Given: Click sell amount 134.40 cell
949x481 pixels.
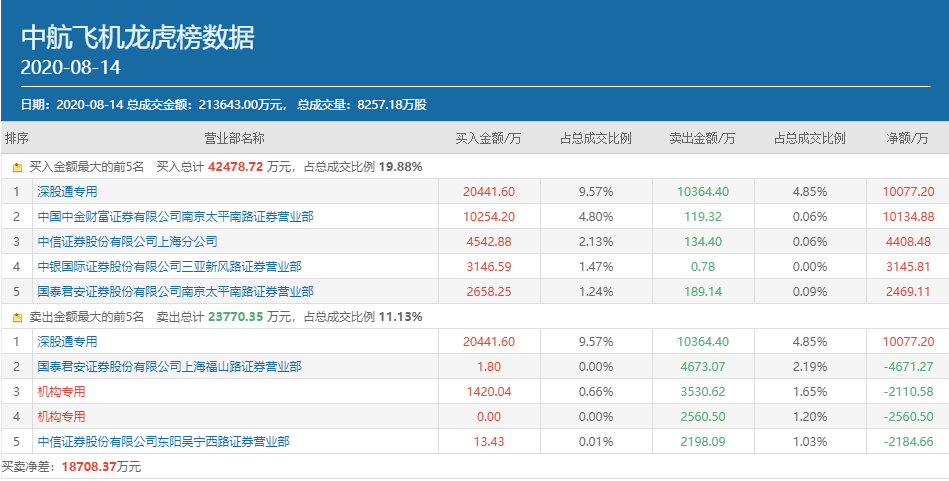Looking at the screenshot, I should (x=703, y=242).
